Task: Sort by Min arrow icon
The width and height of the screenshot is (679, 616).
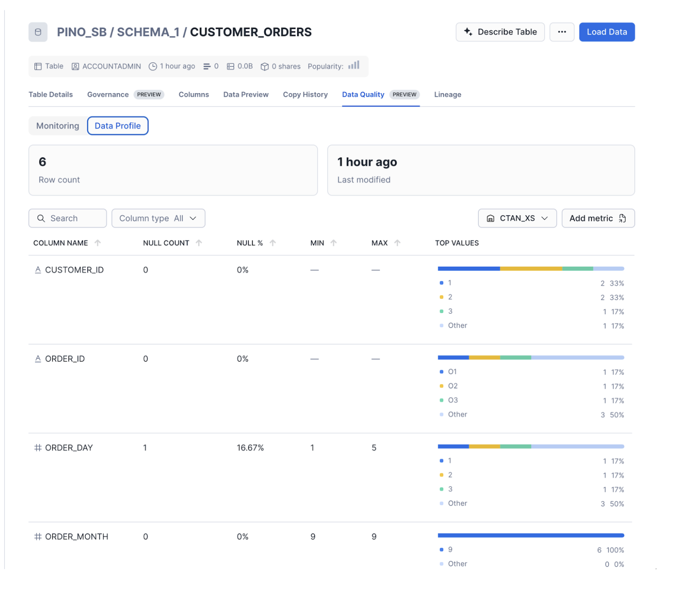Action: coord(333,243)
